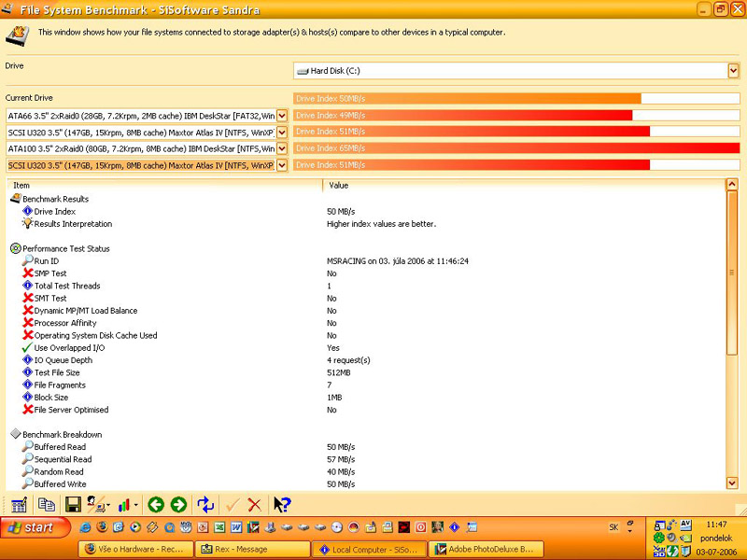The height and width of the screenshot is (560, 747).
Task: Click the blue Sandra diamond icon in Quick Launch
Action: [x=455, y=527]
